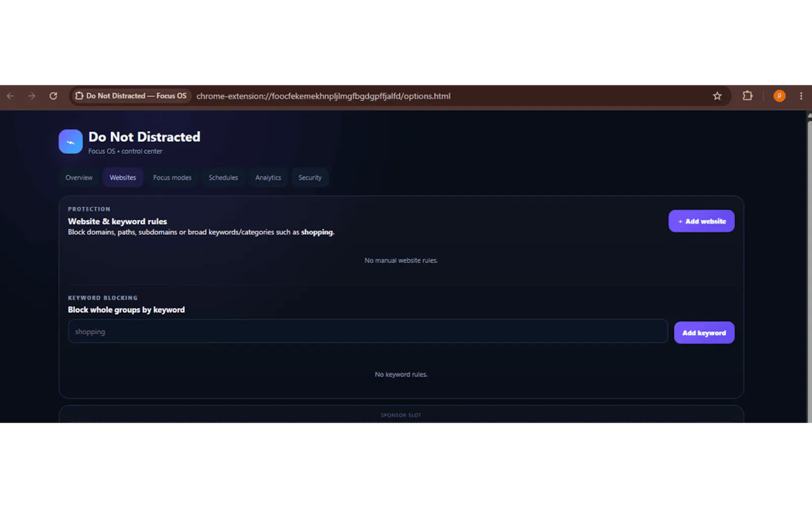Click the 'Do Not Distracted' heading

pyautogui.click(x=144, y=137)
